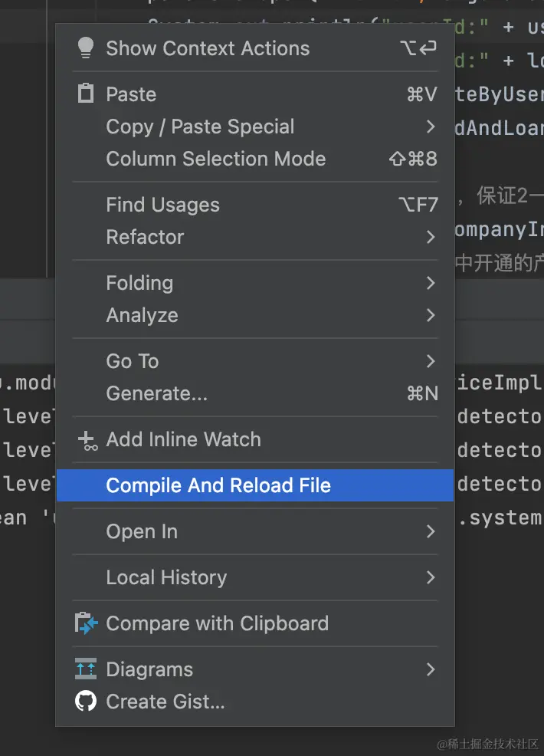Click the Create Gist... label

click(x=165, y=702)
